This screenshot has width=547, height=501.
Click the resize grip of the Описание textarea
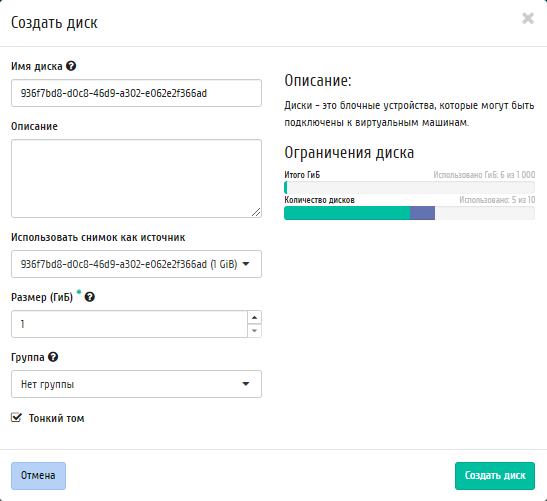(256, 212)
